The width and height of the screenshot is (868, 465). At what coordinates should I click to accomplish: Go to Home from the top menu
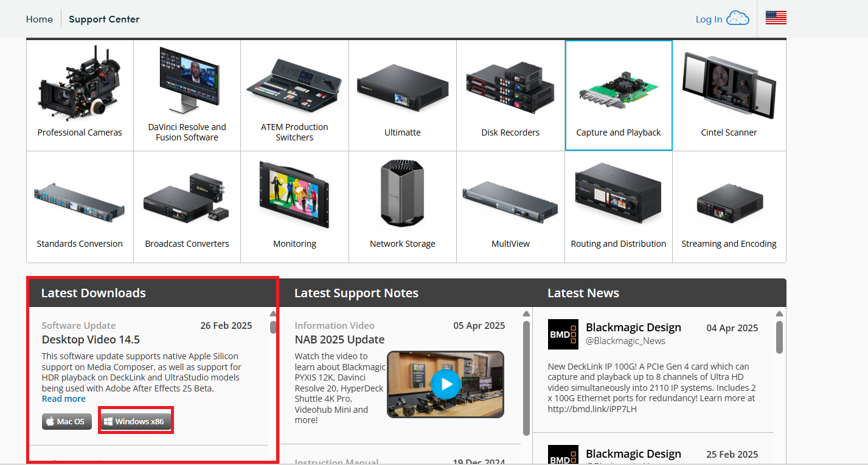39,19
